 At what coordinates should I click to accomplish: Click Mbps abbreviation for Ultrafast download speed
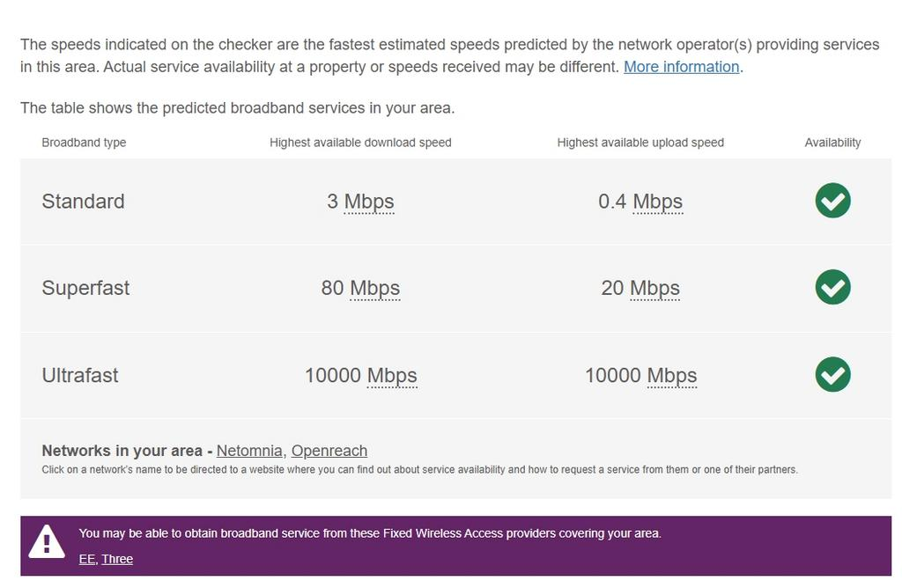tap(392, 376)
